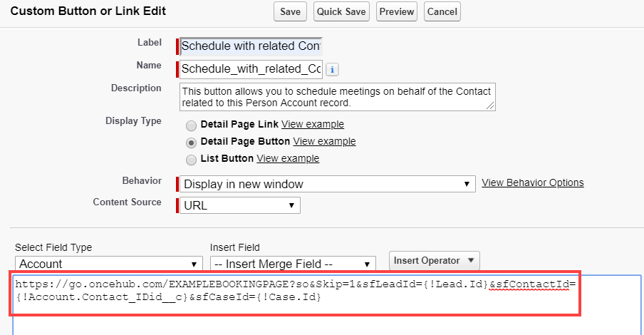Open the Content Source URL dropdown

(x=239, y=205)
